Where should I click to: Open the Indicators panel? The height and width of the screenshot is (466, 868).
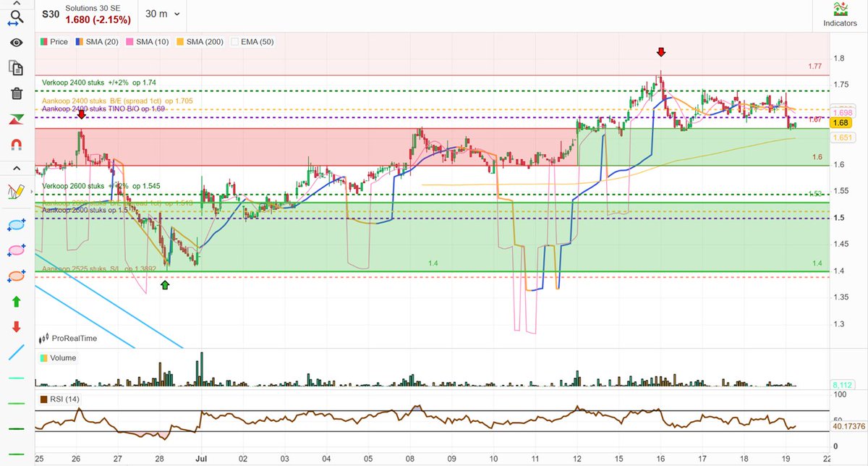click(840, 16)
